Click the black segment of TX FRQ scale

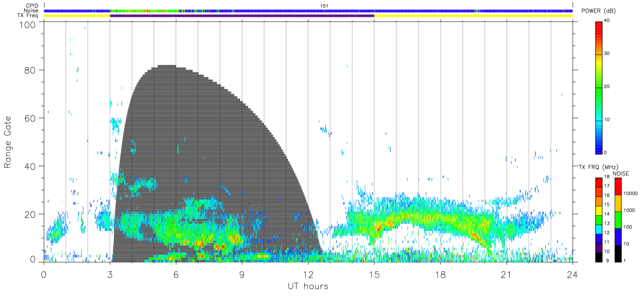click(598, 257)
